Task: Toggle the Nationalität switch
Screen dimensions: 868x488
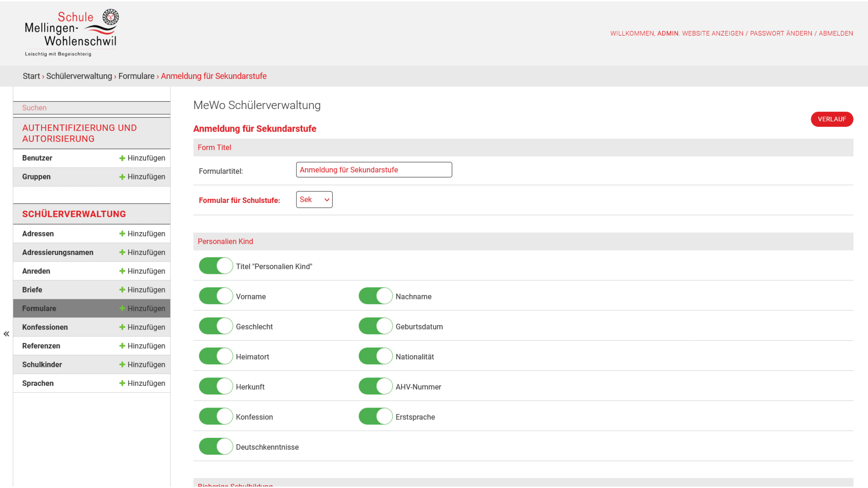Action: point(375,356)
